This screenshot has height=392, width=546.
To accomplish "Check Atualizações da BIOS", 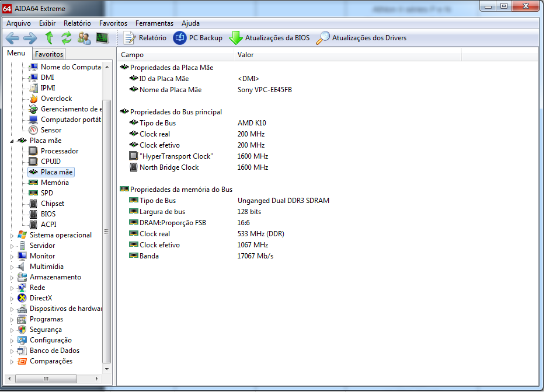I will pos(269,38).
